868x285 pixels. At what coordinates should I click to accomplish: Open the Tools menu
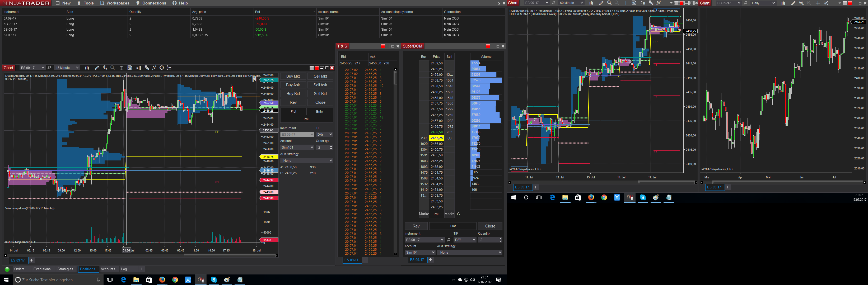[86, 3]
